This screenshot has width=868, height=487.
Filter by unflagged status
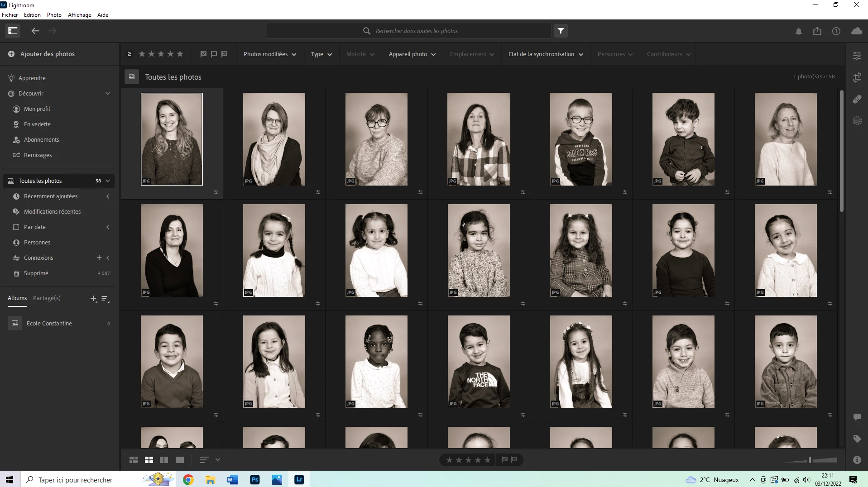click(x=214, y=54)
